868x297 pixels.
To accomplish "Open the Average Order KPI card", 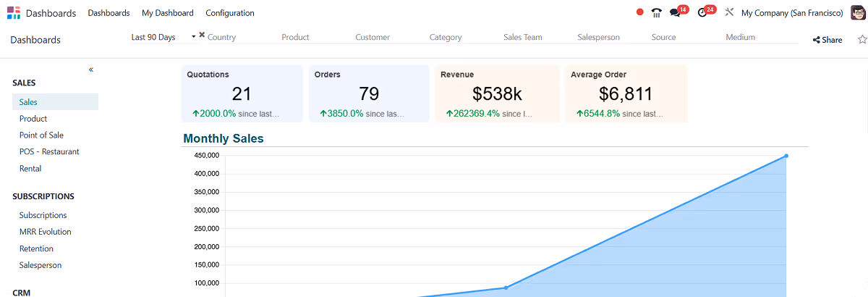I will [626, 94].
